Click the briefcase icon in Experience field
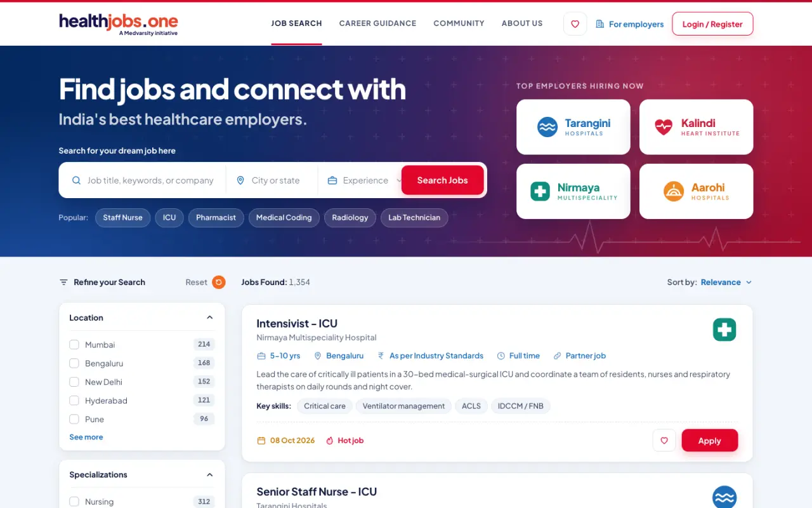The image size is (812, 508). click(332, 180)
